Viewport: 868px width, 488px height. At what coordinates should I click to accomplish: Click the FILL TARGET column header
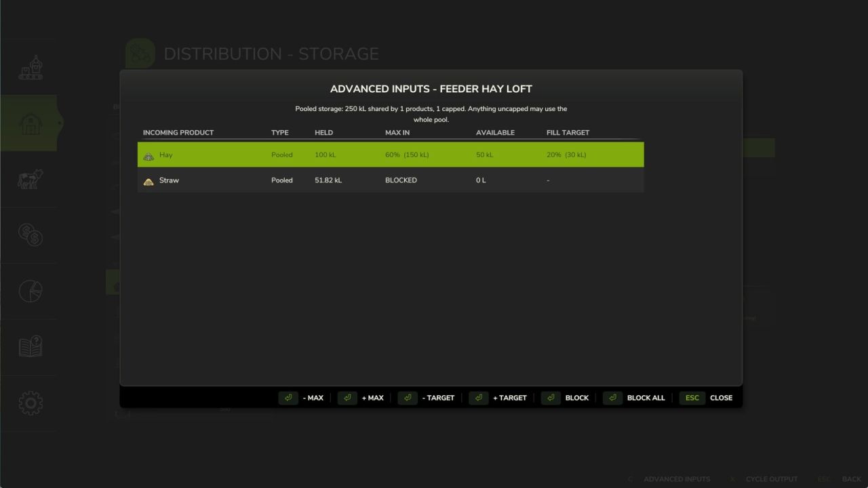click(568, 133)
